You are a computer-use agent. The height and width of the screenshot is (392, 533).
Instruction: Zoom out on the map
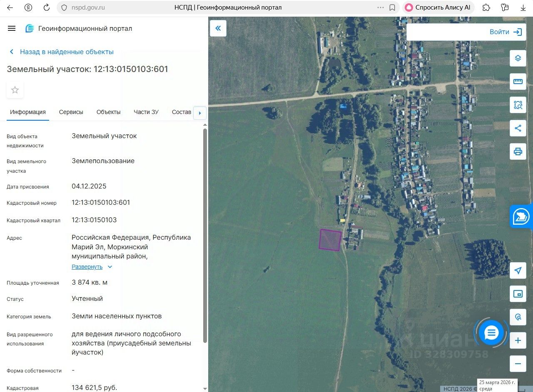coord(518,364)
